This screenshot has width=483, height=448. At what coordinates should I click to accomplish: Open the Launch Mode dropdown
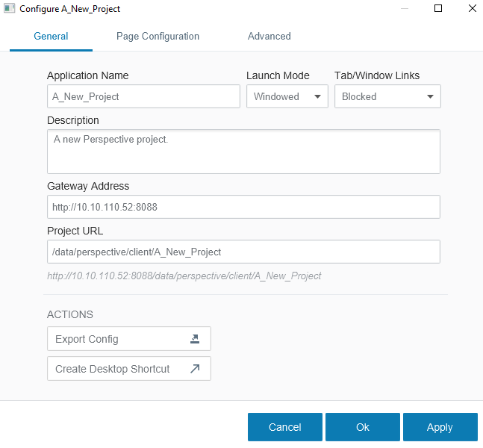click(287, 96)
